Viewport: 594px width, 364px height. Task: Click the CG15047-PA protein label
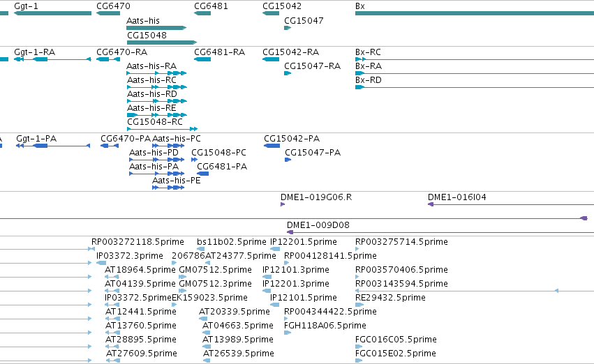point(313,153)
